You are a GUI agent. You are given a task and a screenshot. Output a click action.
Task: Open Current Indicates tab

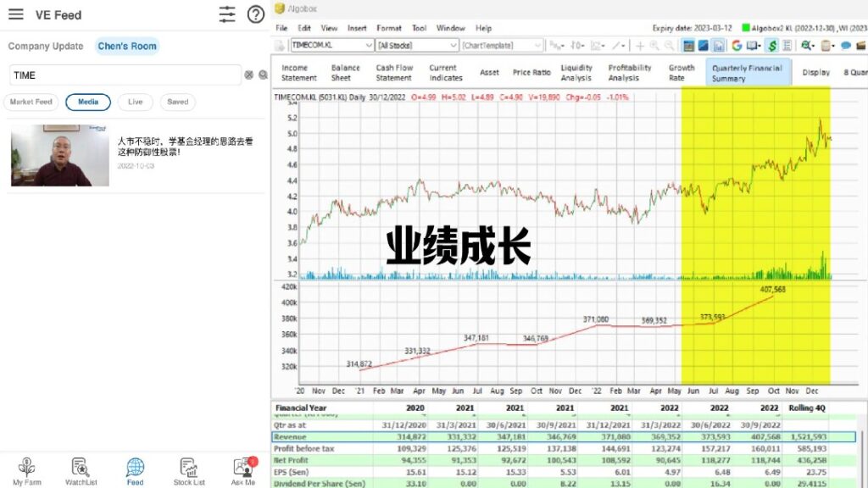pos(446,73)
